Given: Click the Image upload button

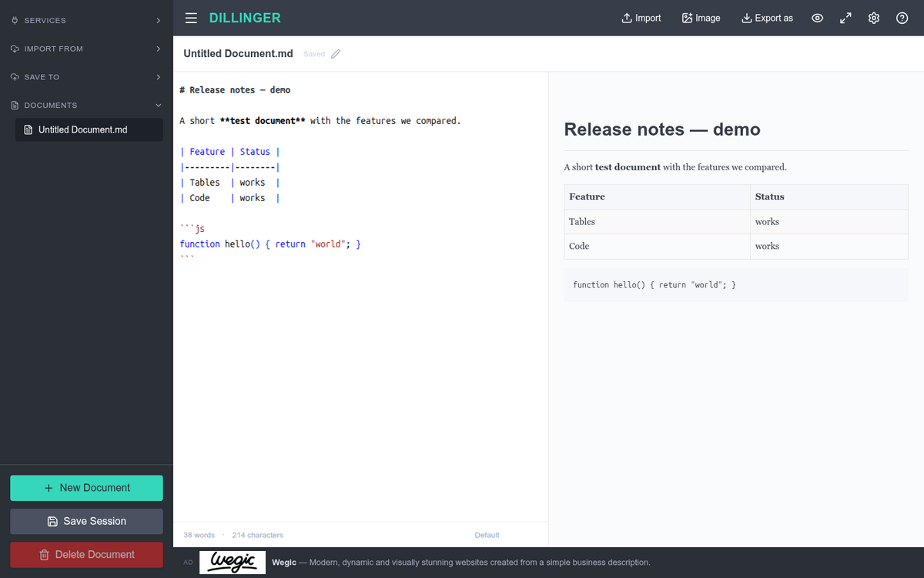Looking at the screenshot, I should pyautogui.click(x=701, y=18).
